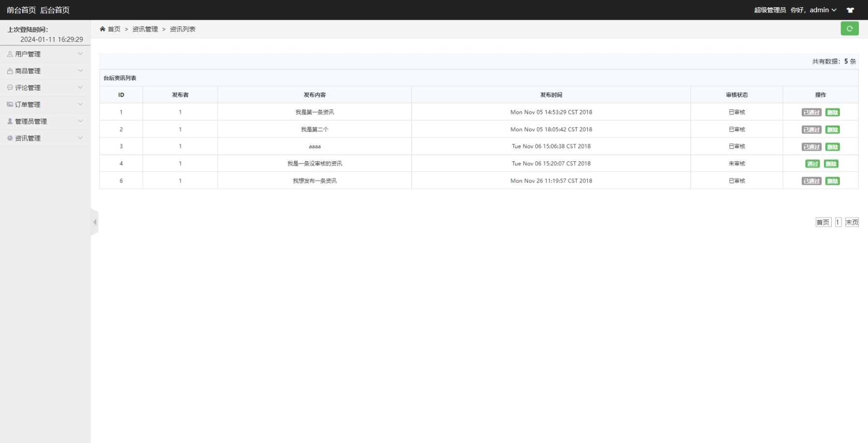Click the 台后资讯列表 table title
The height and width of the screenshot is (443, 868).
point(120,78)
